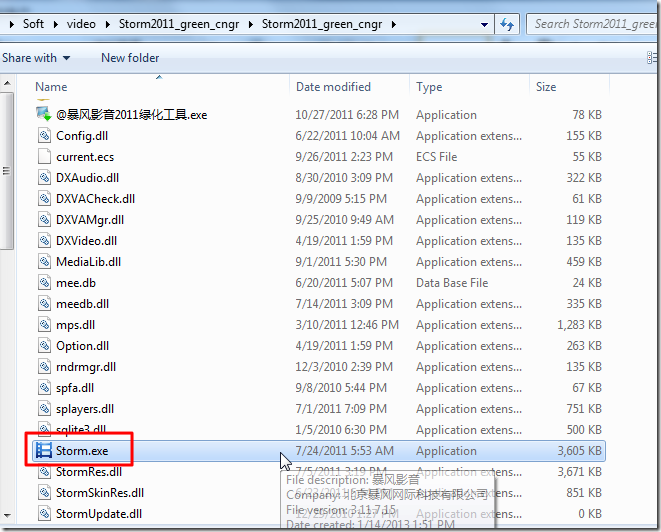Screen dimensions: 661x532
Task: Click the vertical scrollbar down arrow
Action: [7, 516]
